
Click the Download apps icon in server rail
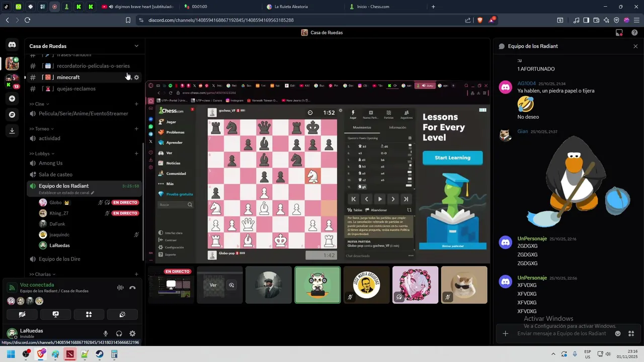(12, 130)
